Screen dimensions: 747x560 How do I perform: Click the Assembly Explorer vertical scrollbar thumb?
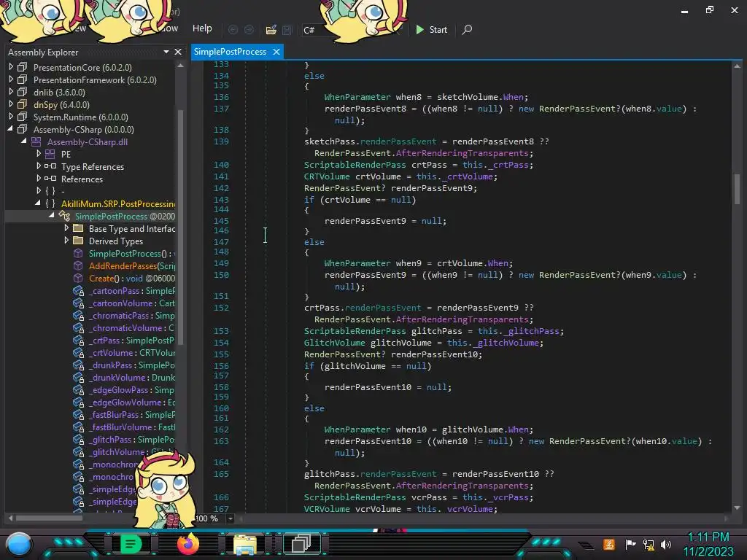pos(181,227)
